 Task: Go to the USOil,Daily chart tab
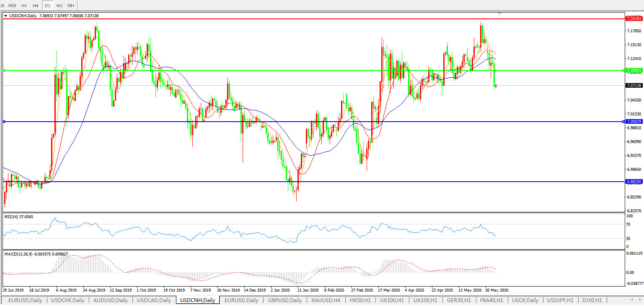(x=525, y=300)
